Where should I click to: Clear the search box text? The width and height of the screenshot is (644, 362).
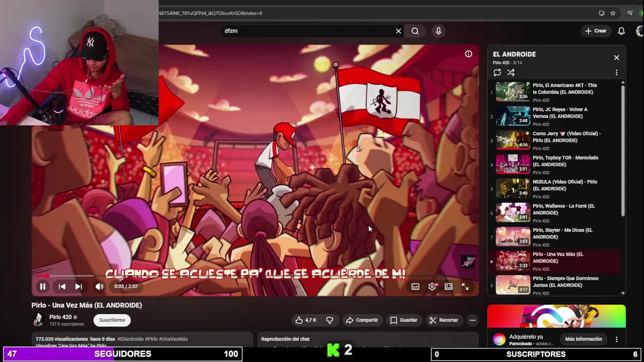point(398,31)
